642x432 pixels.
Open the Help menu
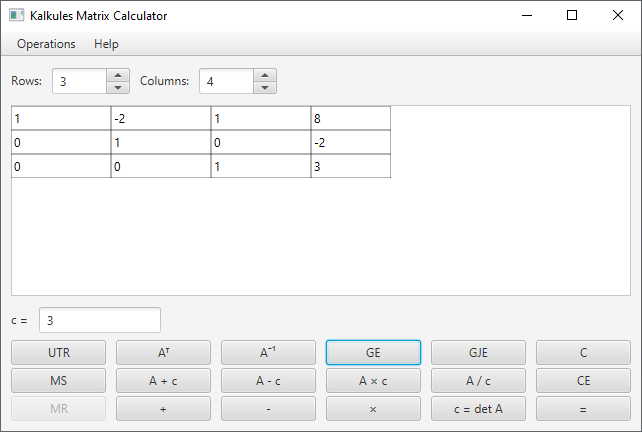coord(106,44)
